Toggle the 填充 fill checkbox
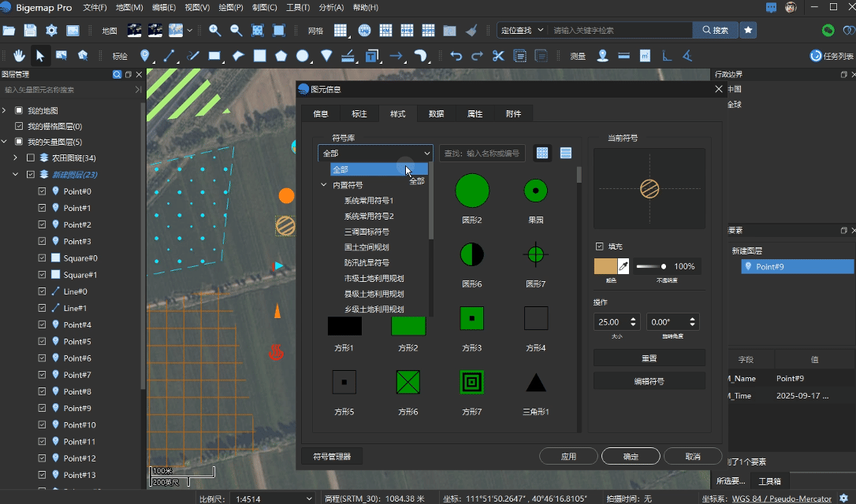 coord(600,246)
